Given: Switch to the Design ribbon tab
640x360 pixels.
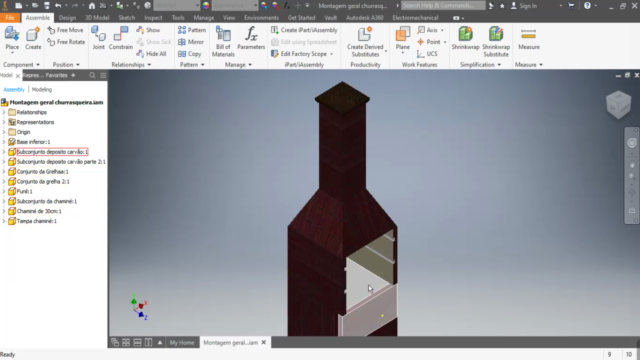Looking at the screenshot, I should [x=67, y=18].
